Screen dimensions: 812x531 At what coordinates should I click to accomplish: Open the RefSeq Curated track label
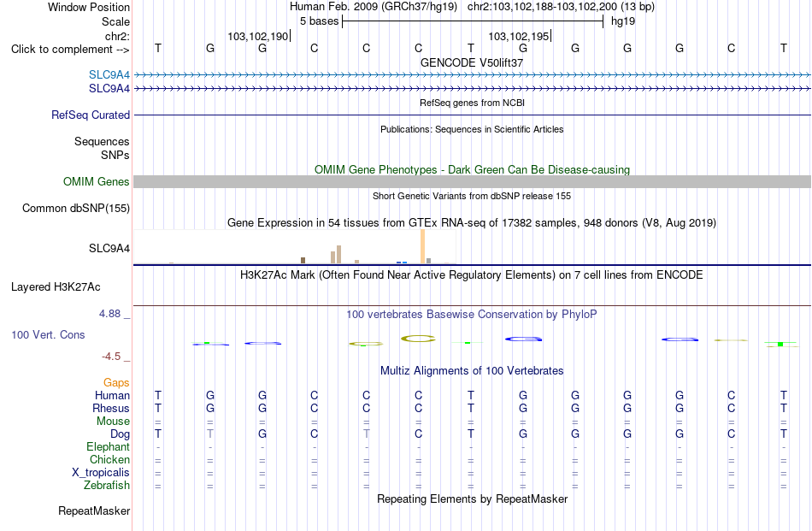point(91,115)
